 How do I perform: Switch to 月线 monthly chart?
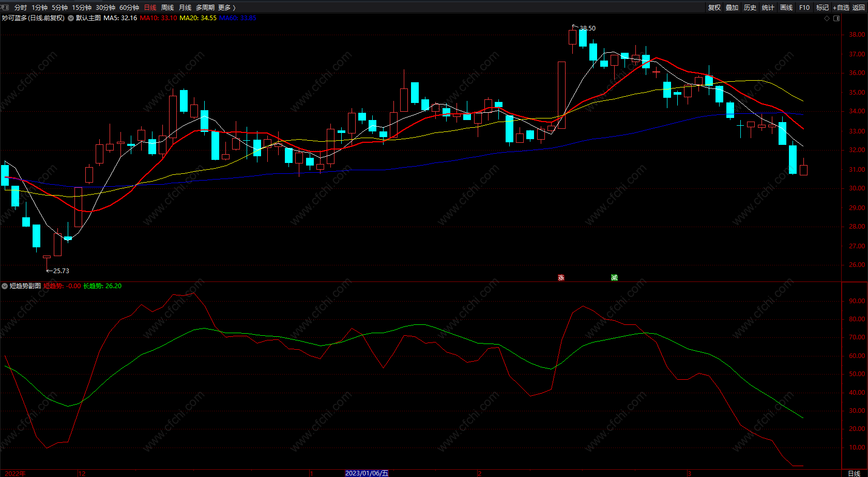[x=185, y=7]
